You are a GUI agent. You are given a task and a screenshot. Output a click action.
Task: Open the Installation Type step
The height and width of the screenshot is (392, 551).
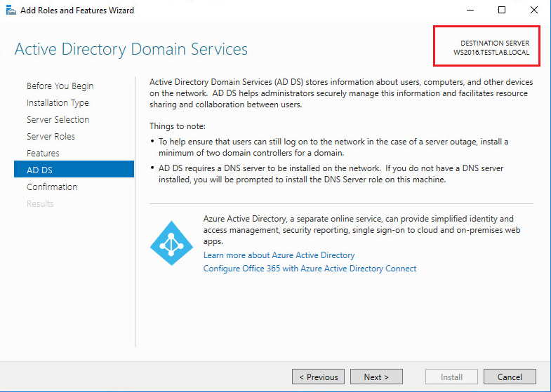(x=58, y=103)
